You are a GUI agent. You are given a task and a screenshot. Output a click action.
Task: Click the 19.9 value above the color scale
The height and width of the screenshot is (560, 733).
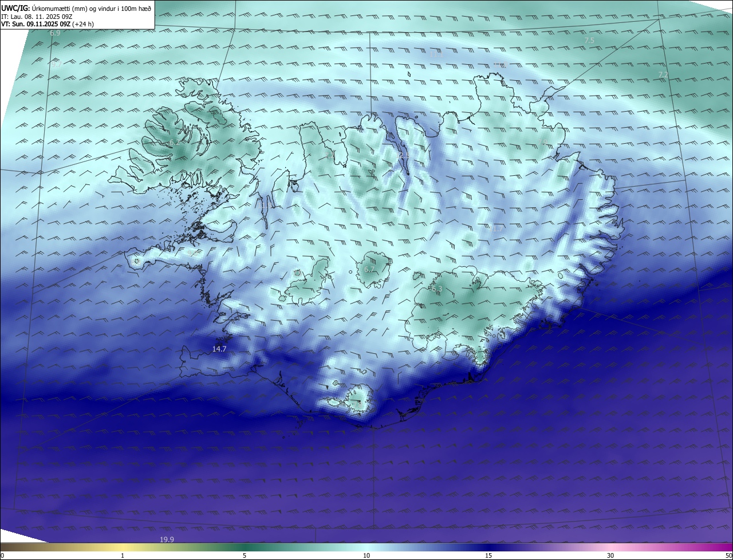pos(167,539)
